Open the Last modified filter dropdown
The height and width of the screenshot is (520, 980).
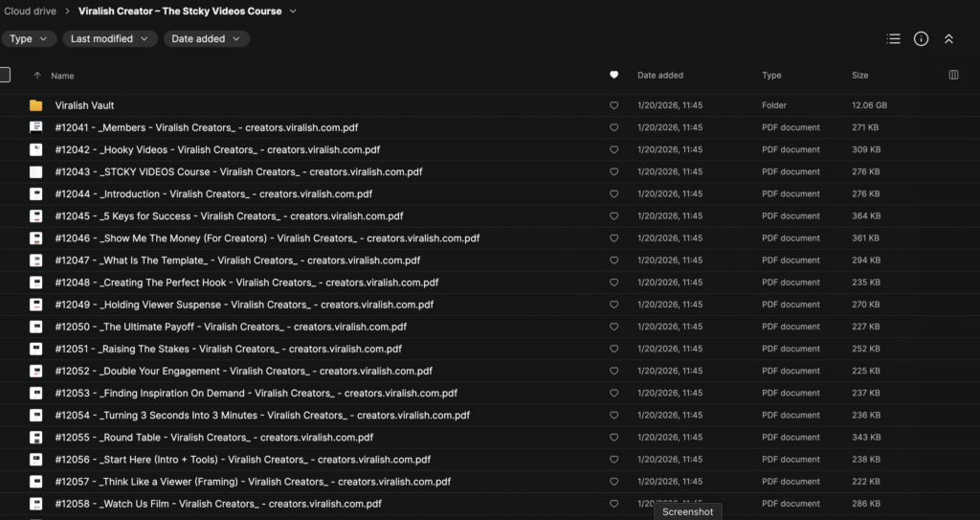click(x=109, y=39)
